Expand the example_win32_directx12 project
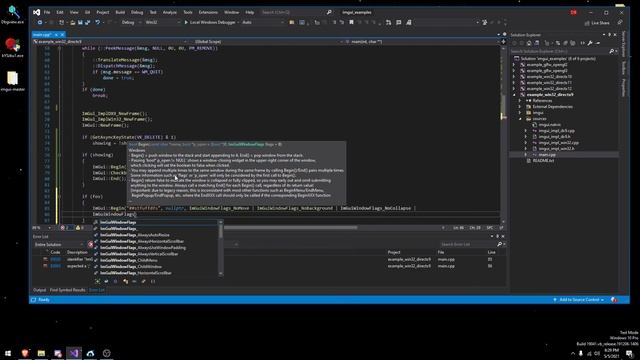The width and height of the screenshot is (640, 360). pos(514,89)
